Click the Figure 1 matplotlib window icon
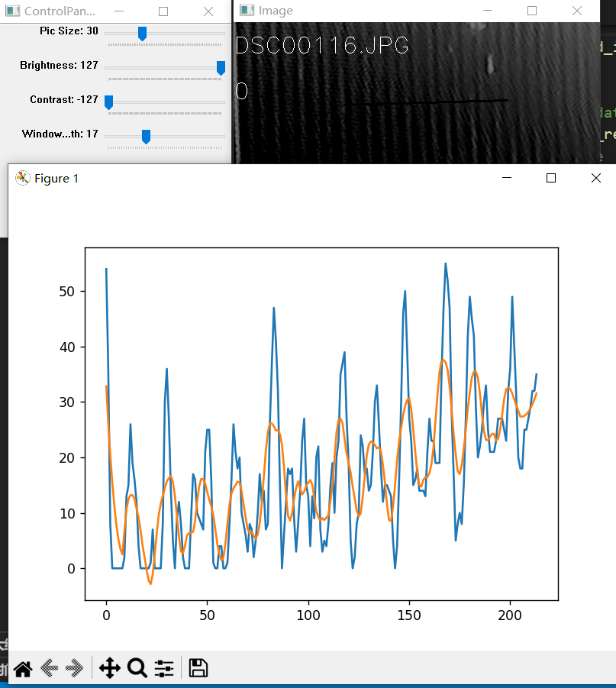Image resolution: width=616 pixels, height=688 pixels. [22, 178]
